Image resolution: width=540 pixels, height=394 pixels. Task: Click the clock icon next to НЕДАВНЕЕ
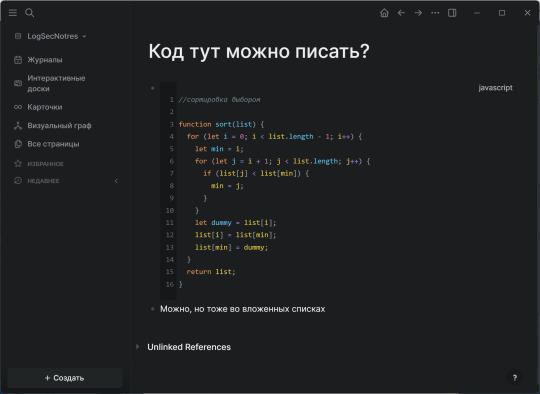[18, 181]
